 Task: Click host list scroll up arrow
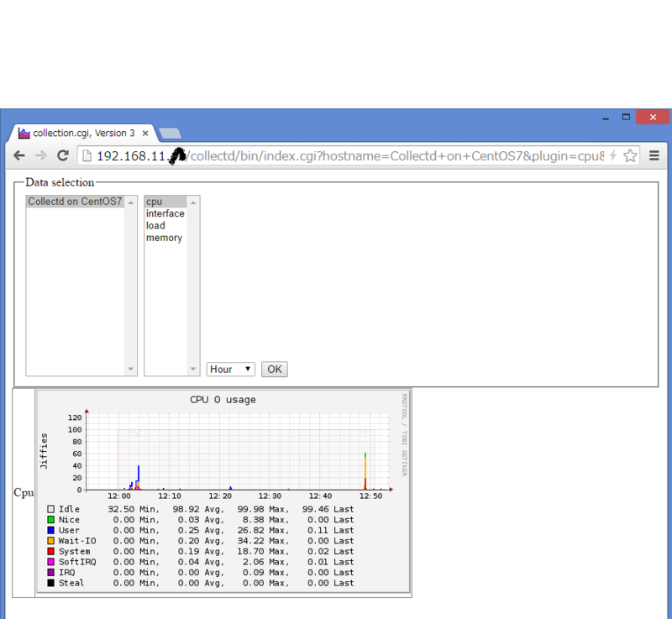131,202
